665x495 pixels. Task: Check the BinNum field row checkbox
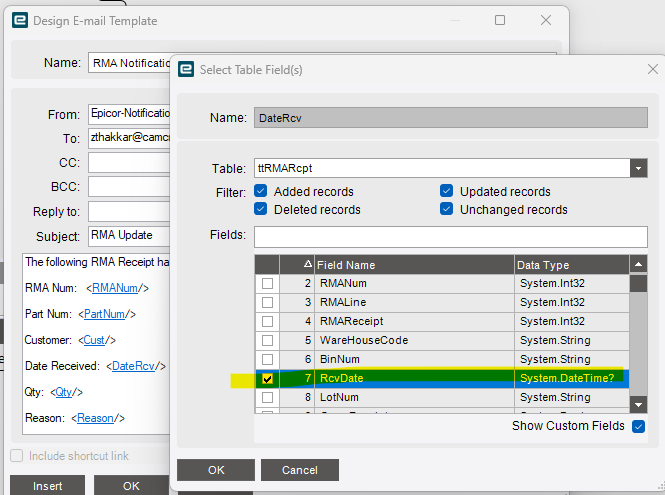click(x=267, y=359)
